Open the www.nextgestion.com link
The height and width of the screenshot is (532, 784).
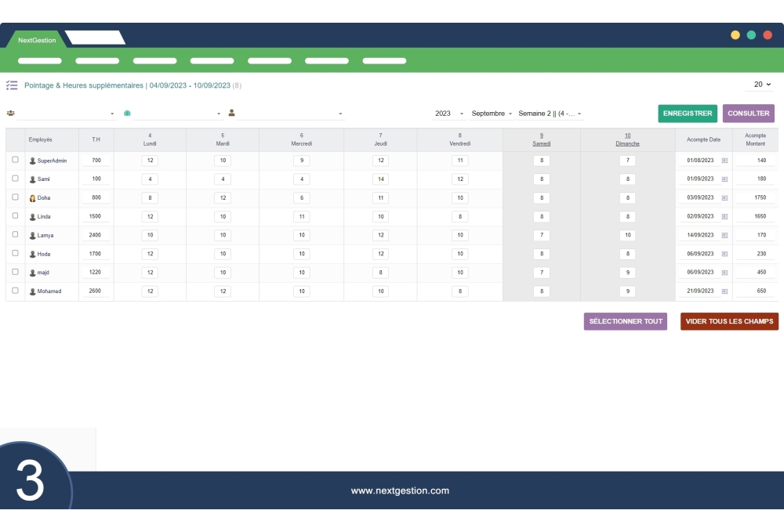(x=400, y=490)
